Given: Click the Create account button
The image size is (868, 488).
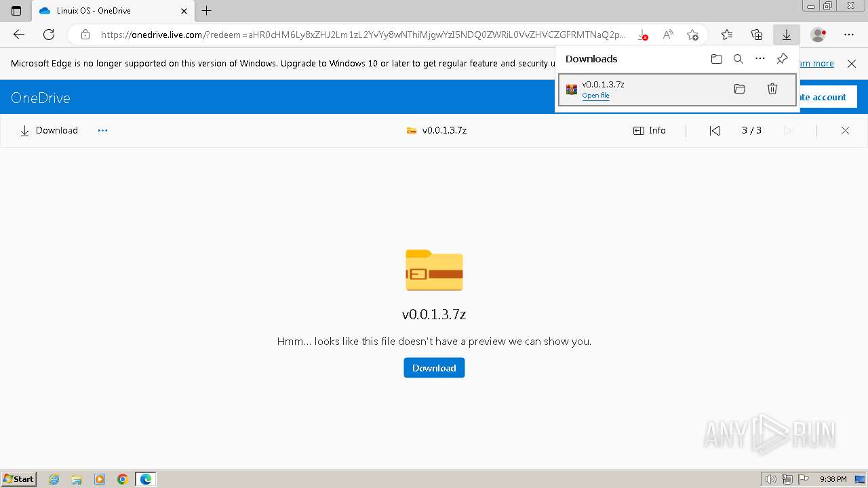Looking at the screenshot, I should pos(828,97).
